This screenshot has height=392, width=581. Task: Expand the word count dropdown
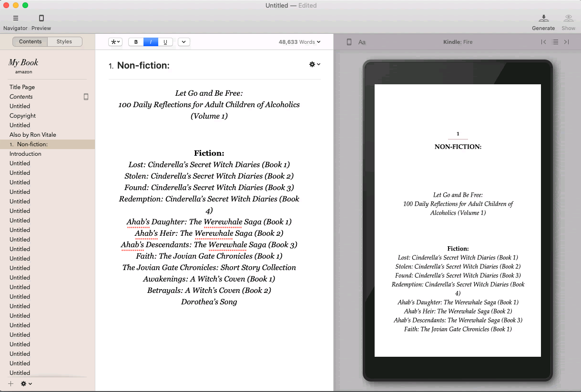point(299,42)
